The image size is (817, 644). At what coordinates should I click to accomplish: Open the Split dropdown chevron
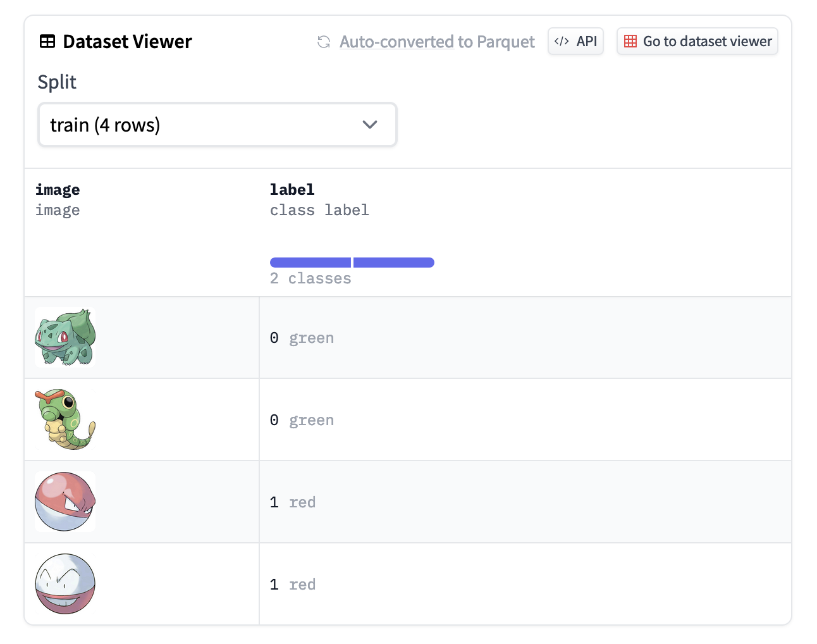[370, 125]
